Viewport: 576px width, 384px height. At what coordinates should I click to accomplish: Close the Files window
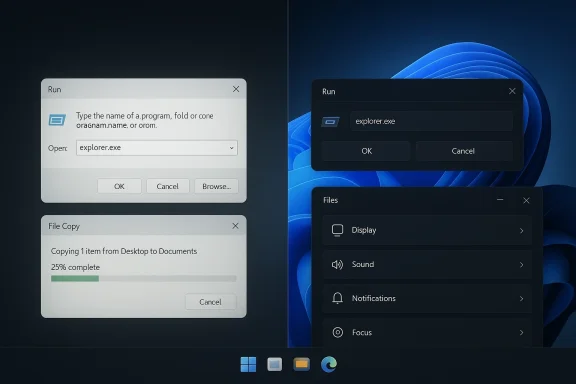point(526,200)
